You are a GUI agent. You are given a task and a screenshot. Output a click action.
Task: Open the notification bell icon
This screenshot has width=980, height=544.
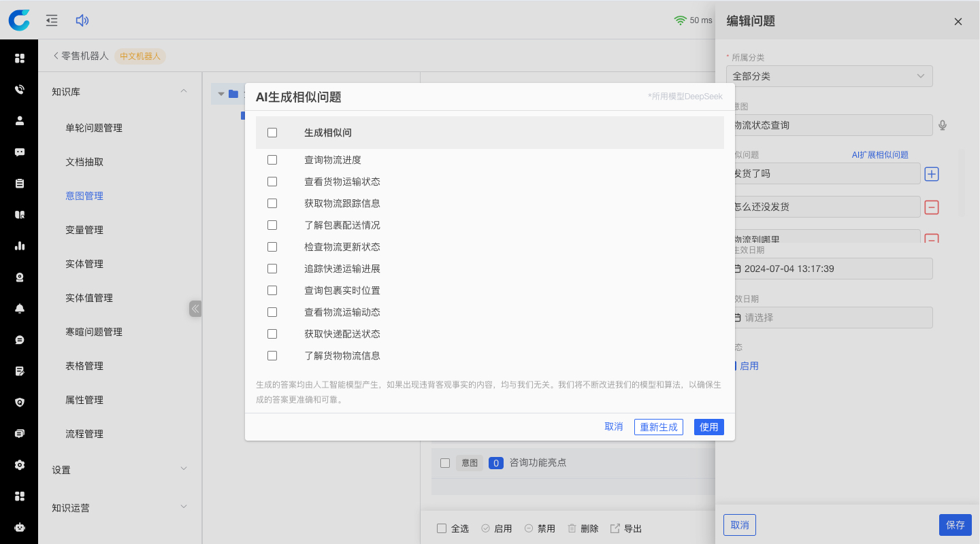[20, 309]
